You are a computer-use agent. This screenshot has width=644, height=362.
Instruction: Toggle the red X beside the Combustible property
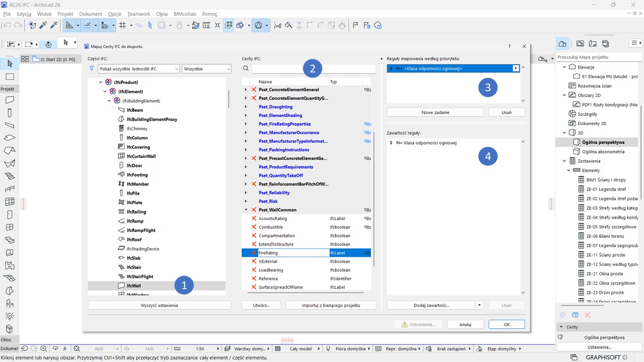pos(254,227)
